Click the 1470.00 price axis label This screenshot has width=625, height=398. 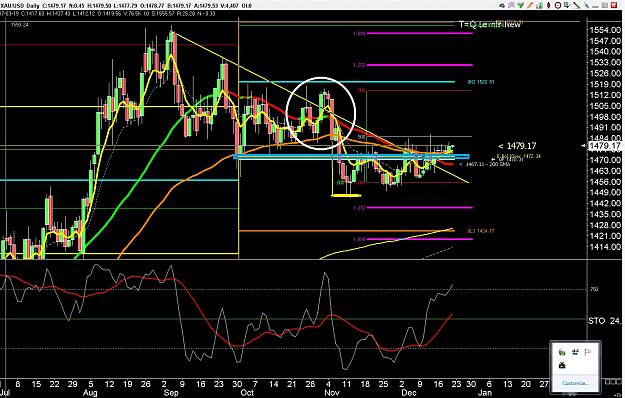point(605,160)
